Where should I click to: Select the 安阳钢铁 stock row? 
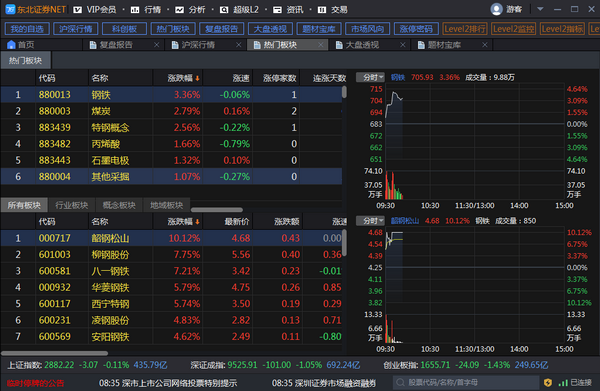171,336
